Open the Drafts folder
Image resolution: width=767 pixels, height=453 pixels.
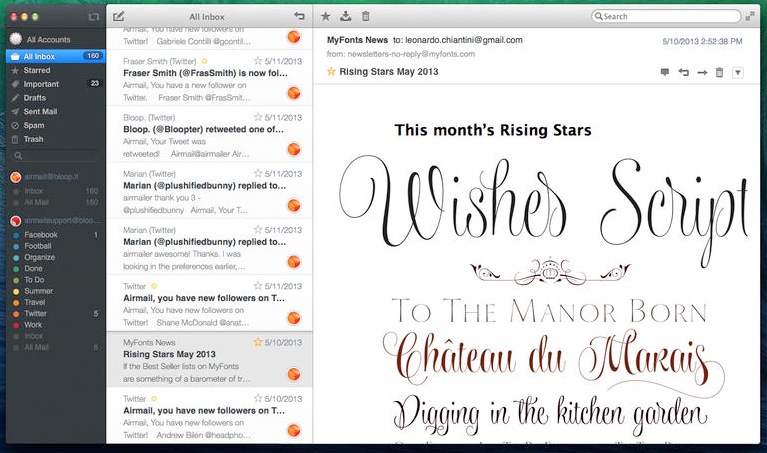click(x=34, y=98)
